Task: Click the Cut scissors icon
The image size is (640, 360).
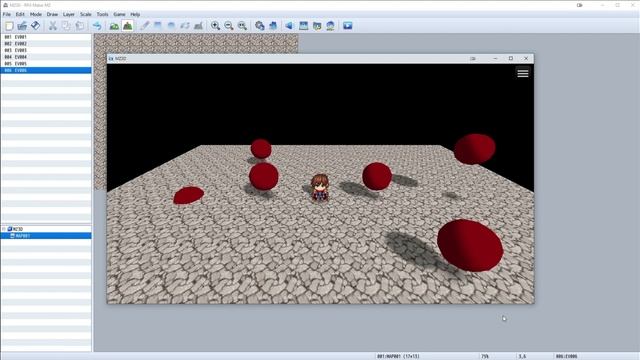Action: pyautogui.click(x=53, y=26)
